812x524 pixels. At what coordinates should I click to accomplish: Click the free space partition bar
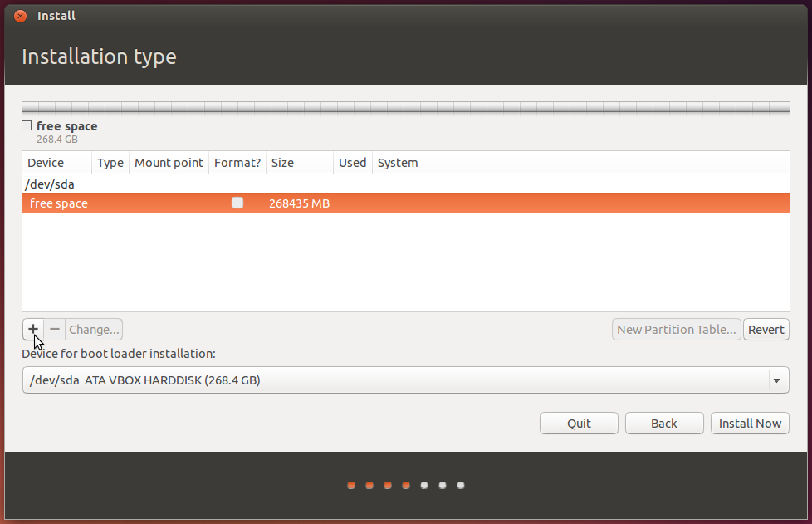pos(405,107)
